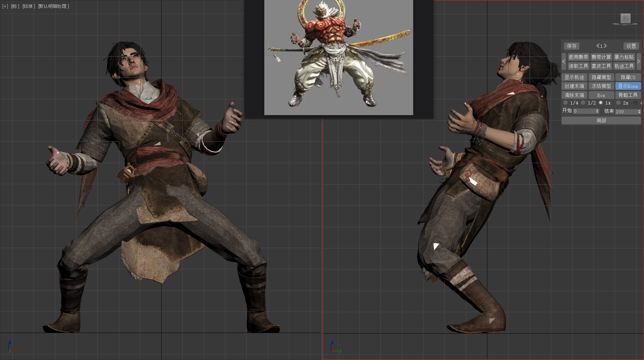
Task: Click the XYZ axis gizmo in front viewport
Action: point(13,347)
